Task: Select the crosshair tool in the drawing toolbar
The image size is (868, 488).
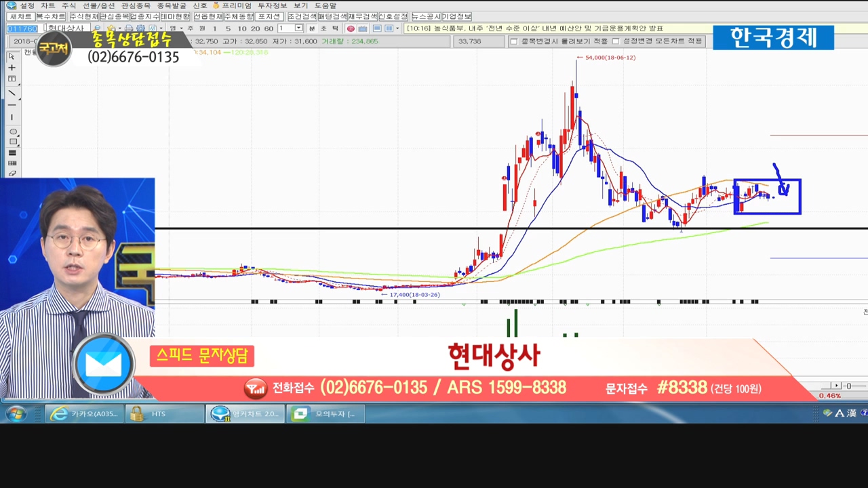Action: click(x=12, y=68)
